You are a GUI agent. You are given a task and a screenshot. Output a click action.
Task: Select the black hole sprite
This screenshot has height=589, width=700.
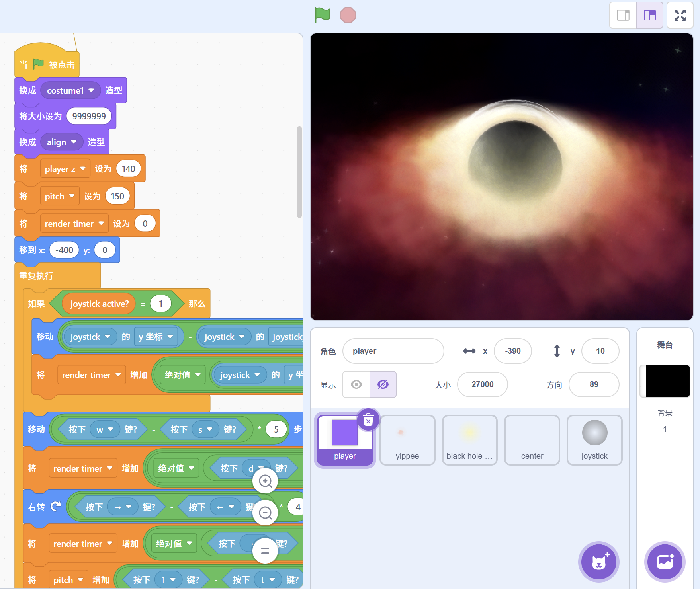[x=470, y=440]
